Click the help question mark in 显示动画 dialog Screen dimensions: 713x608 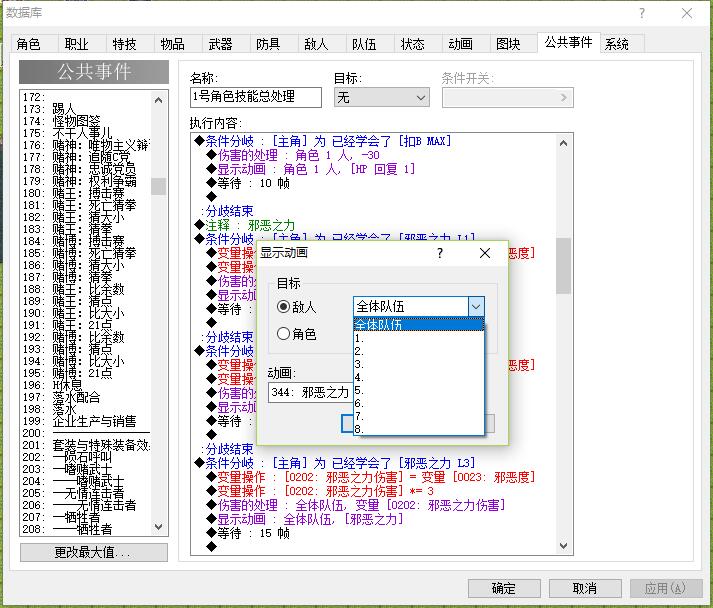pyautogui.click(x=440, y=253)
